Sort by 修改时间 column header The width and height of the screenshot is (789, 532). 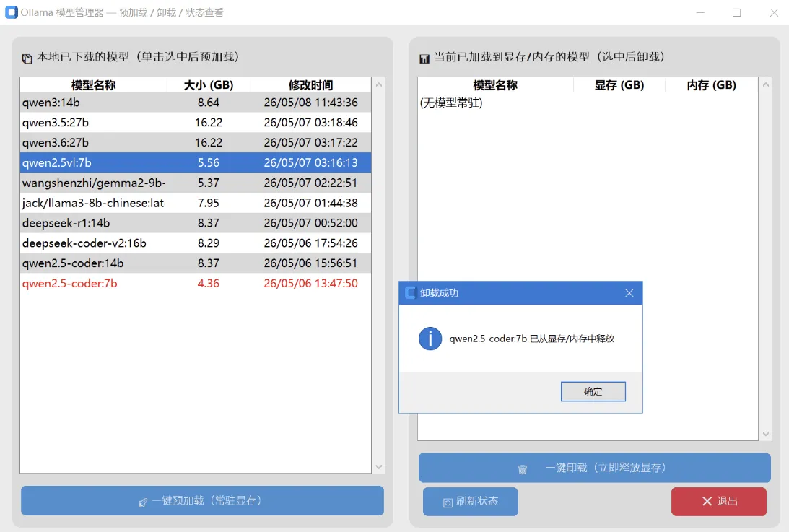click(x=310, y=85)
